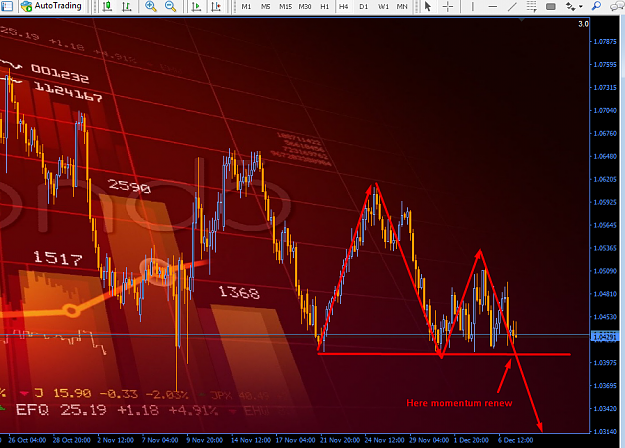Click time axis label 24 Nov 12:00

pos(384,440)
